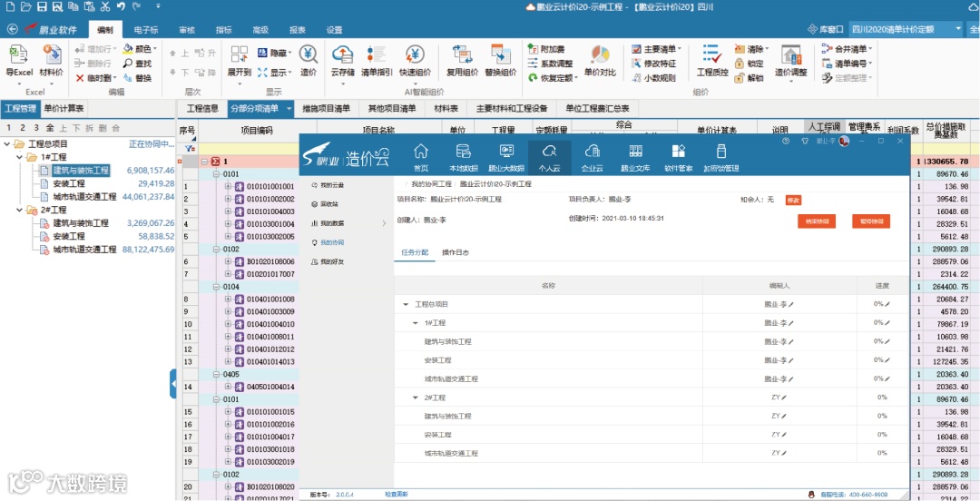Image resolution: width=980 pixels, height=501 pixels.
Task: Collapse the 1#工程 folder in project tree
Action: tap(19, 157)
